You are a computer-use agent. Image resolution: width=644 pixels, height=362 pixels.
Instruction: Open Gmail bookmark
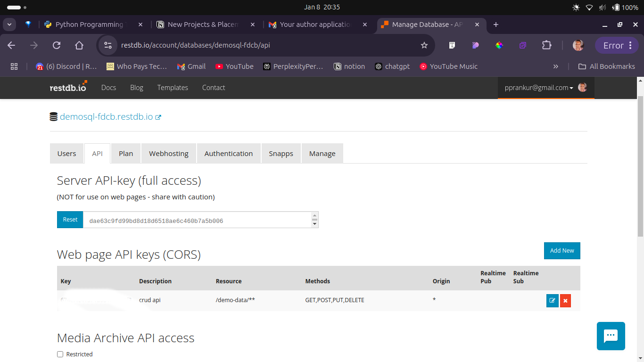191,66
